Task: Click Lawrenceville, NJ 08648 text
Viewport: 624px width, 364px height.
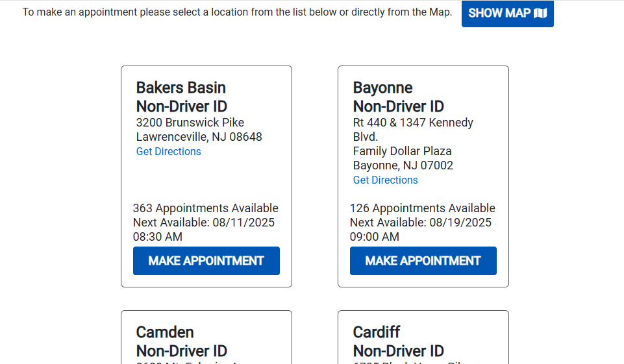Action: [x=199, y=137]
